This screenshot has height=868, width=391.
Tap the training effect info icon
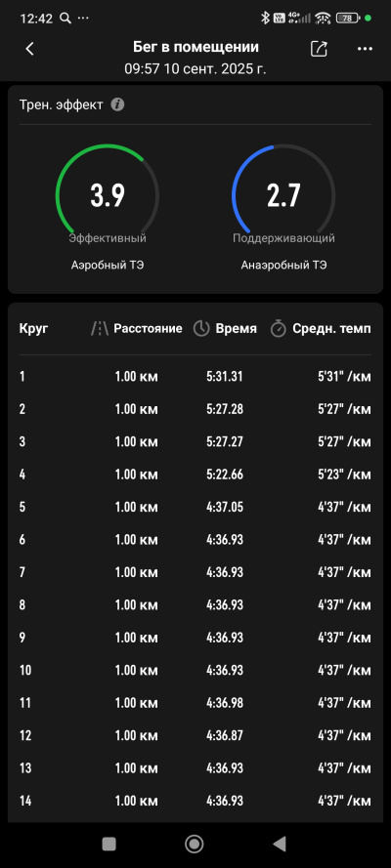point(117,104)
